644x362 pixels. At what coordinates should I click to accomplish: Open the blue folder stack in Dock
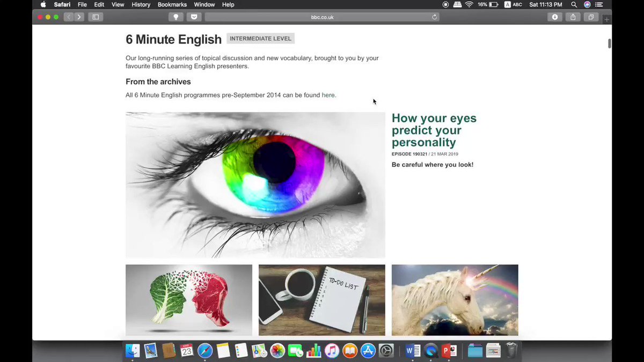(475, 351)
